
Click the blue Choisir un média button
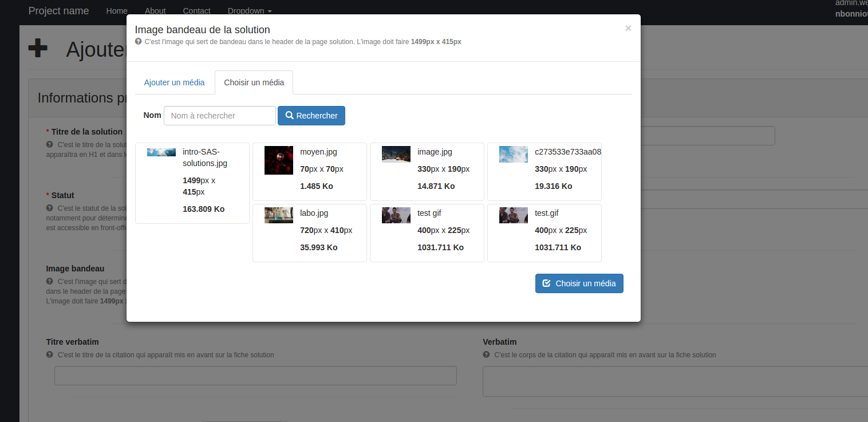point(579,283)
